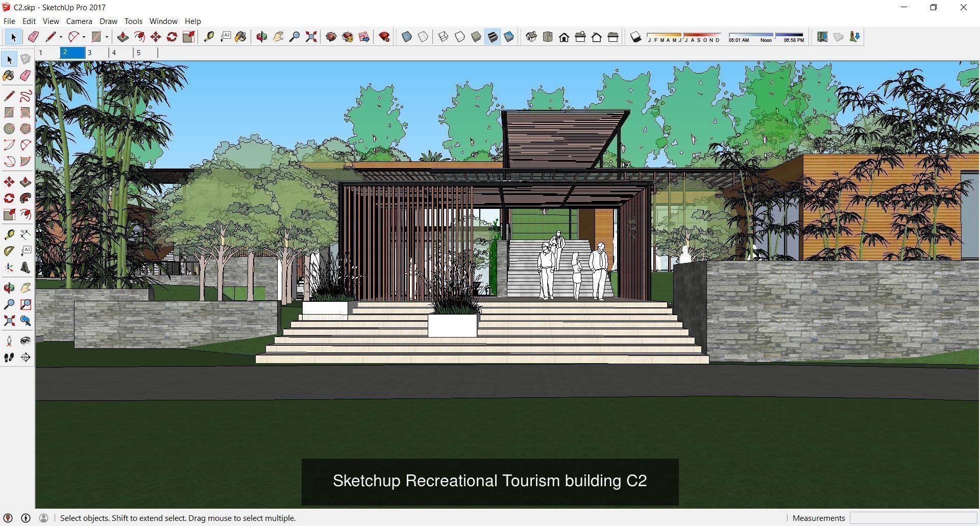This screenshot has height=526, width=980.
Task: Open the Edit menu
Action: pos(29,21)
